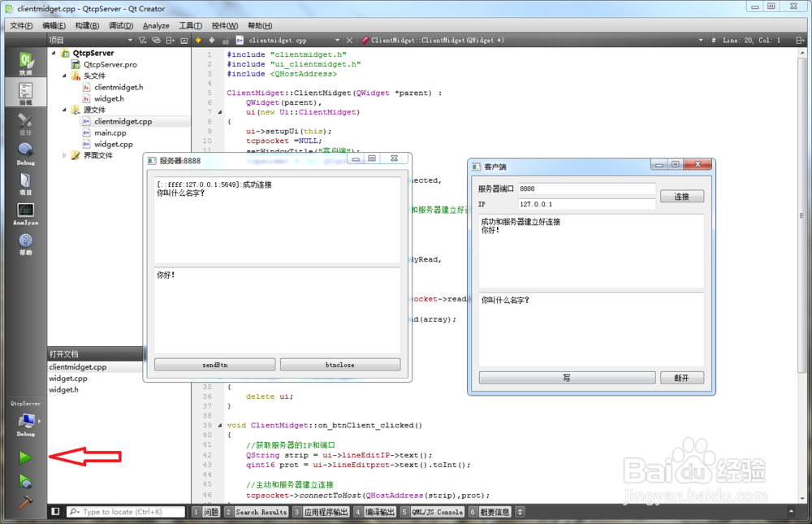812x524 pixels.
Task: Open Design mode in sidebar
Action: [x=25, y=123]
